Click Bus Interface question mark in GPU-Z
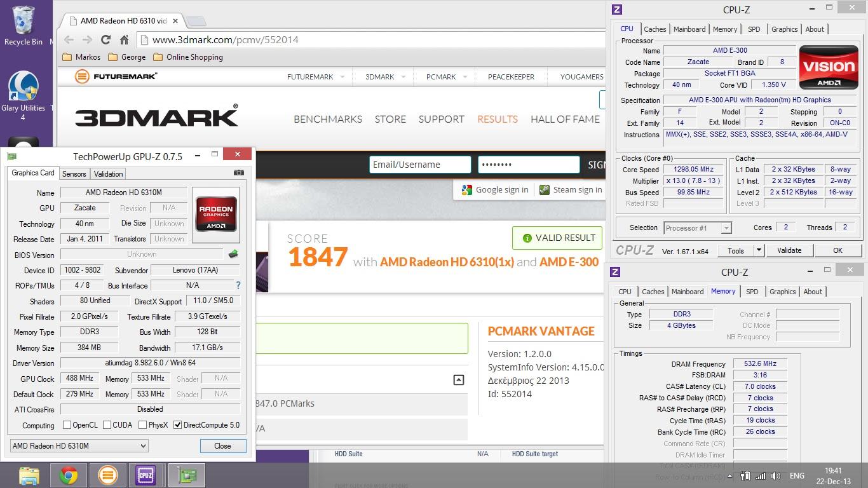Image resolution: width=868 pixels, height=488 pixels. pos(238,285)
